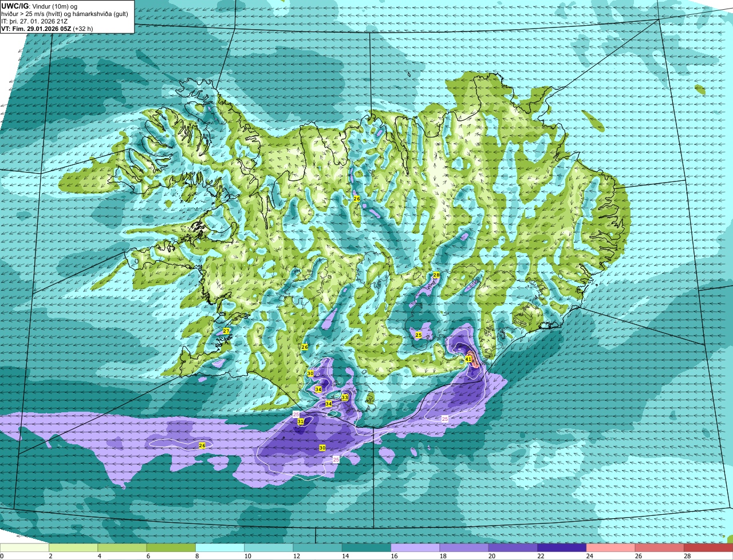Pick the 6–8 m/s green legend swatch
Viewport: 733px width, 560px height.
click(x=171, y=547)
